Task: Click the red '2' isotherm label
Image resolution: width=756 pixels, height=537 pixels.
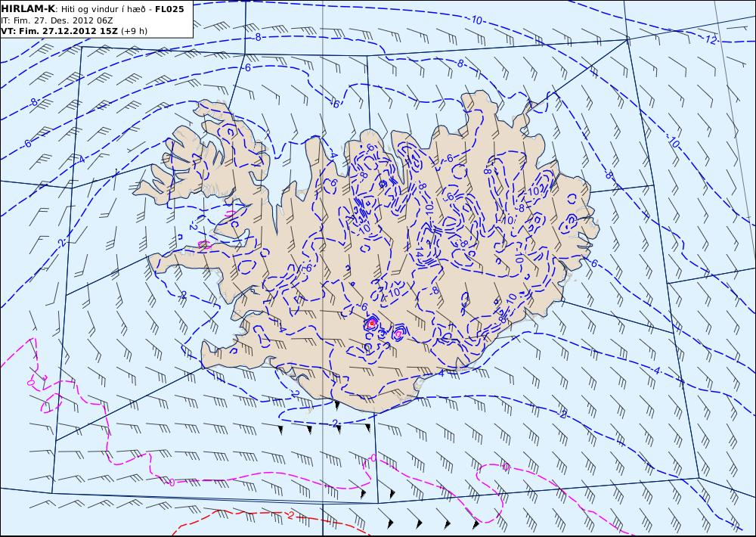Action: pyautogui.click(x=290, y=515)
